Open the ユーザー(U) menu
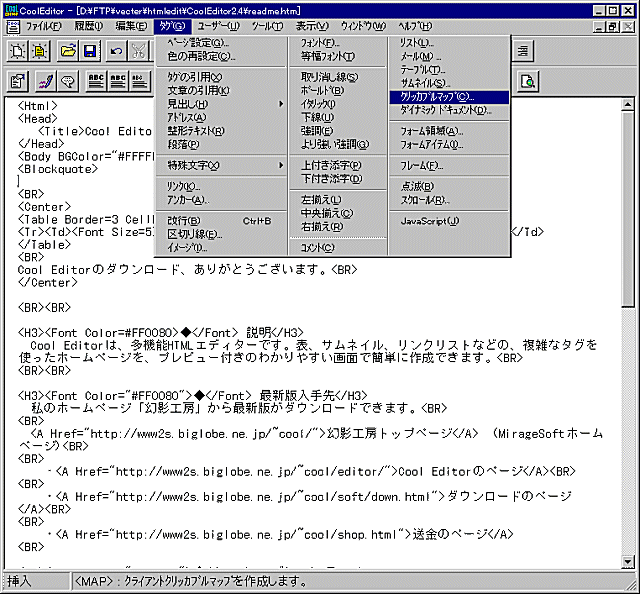 pos(218,27)
